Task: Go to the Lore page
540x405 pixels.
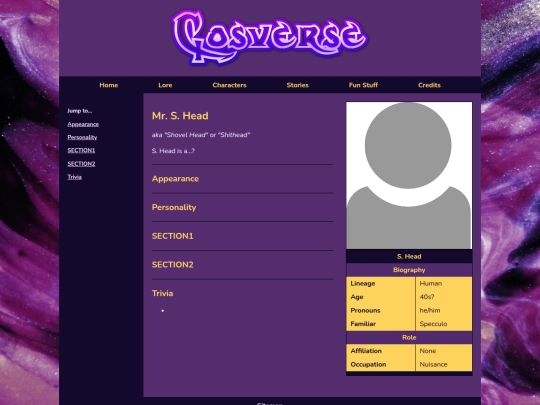Action: tap(165, 85)
